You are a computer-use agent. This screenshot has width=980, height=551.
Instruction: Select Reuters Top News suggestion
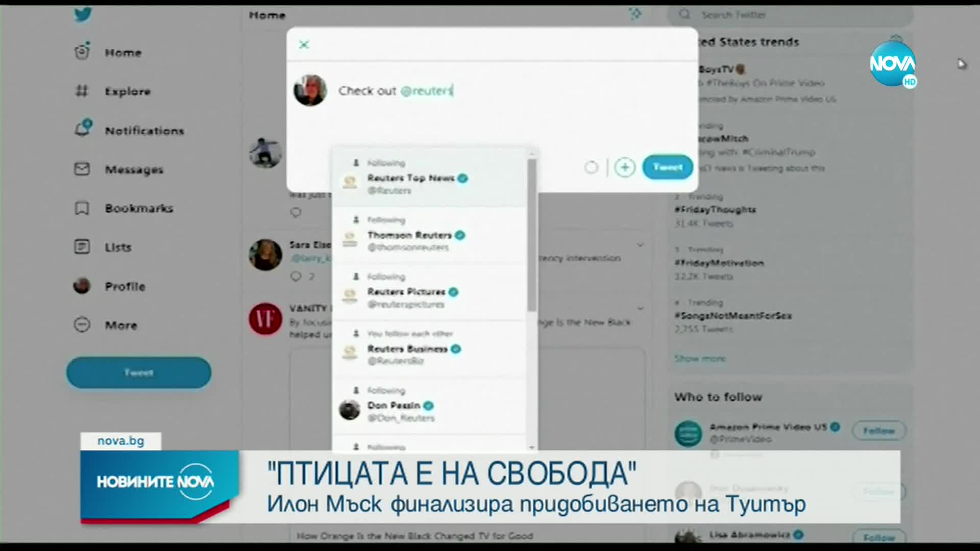click(x=430, y=178)
